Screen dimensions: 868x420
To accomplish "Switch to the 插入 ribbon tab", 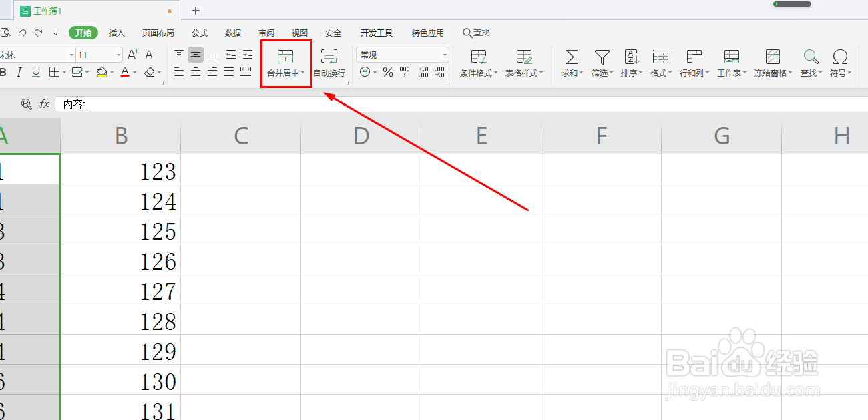I will click(x=117, y=32).
